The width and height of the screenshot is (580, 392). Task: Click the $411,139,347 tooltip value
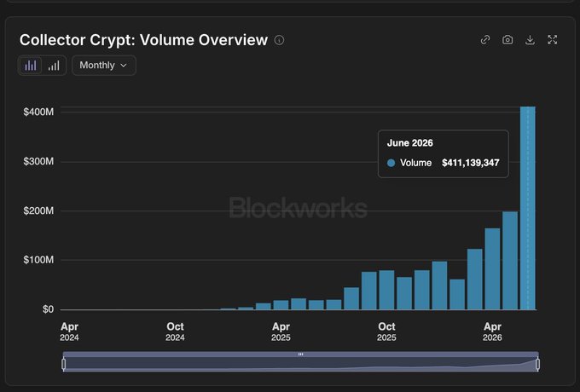(471, 163)
